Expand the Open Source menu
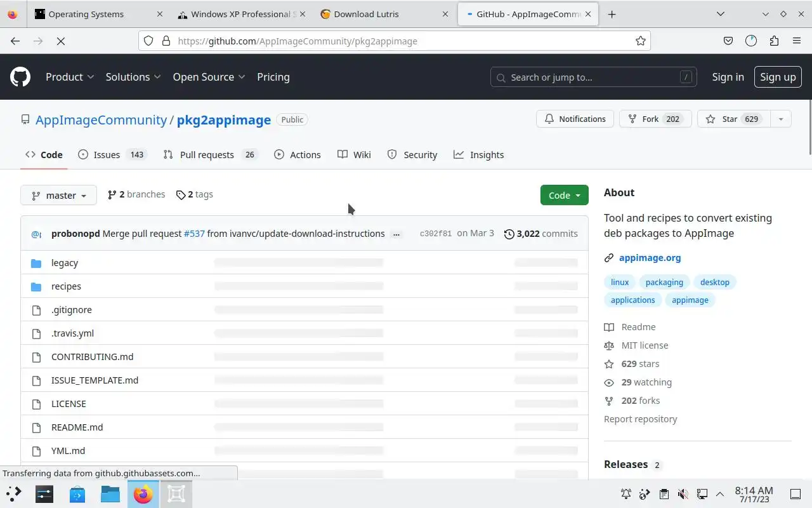The image size is (812, 508). pos(209,77)
